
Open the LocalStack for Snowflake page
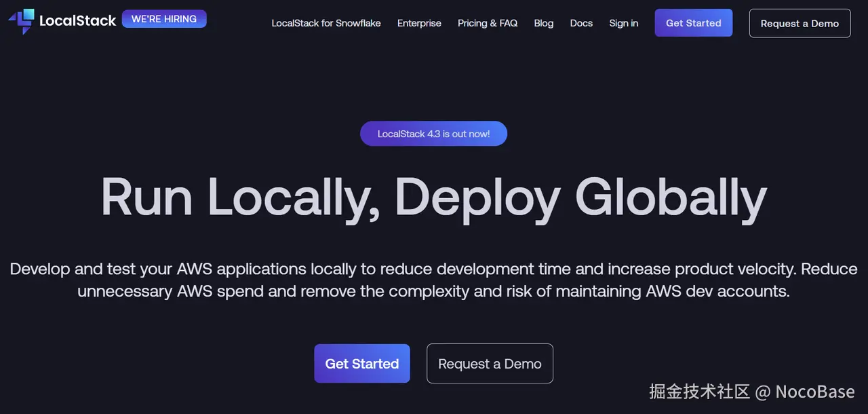coord(325,23)
